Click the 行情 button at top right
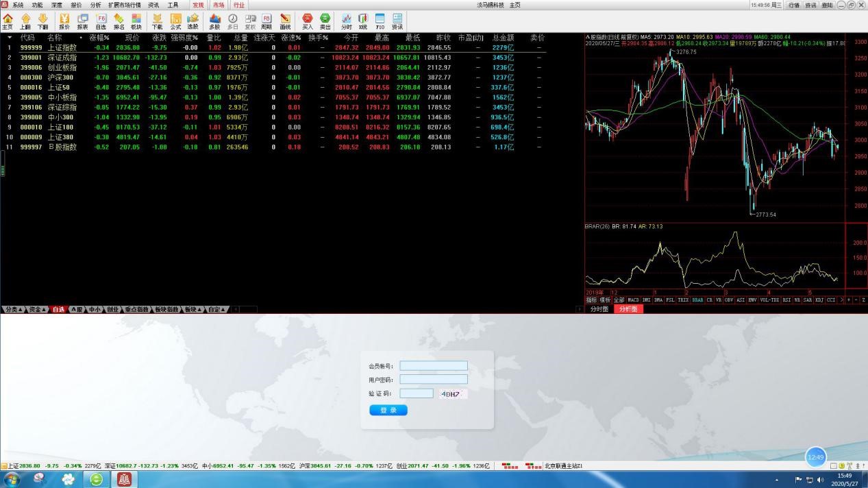 coord(793,5)
